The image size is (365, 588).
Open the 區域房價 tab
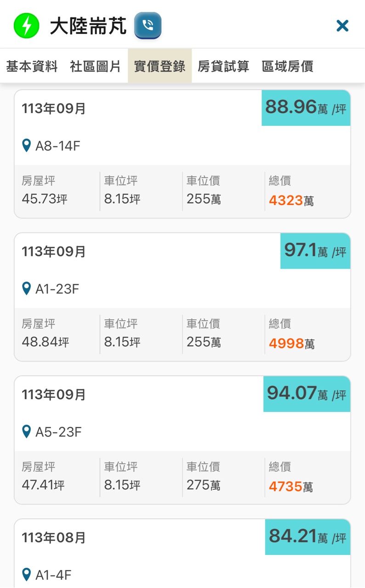point(287,66)
